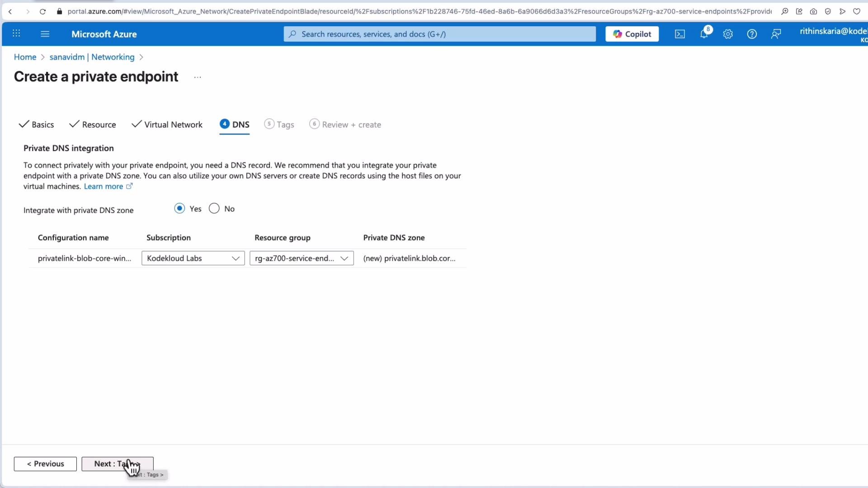Screen dimensions: 868x488
Task: Click the browser shield icon
Action: [x=828, y=12]
